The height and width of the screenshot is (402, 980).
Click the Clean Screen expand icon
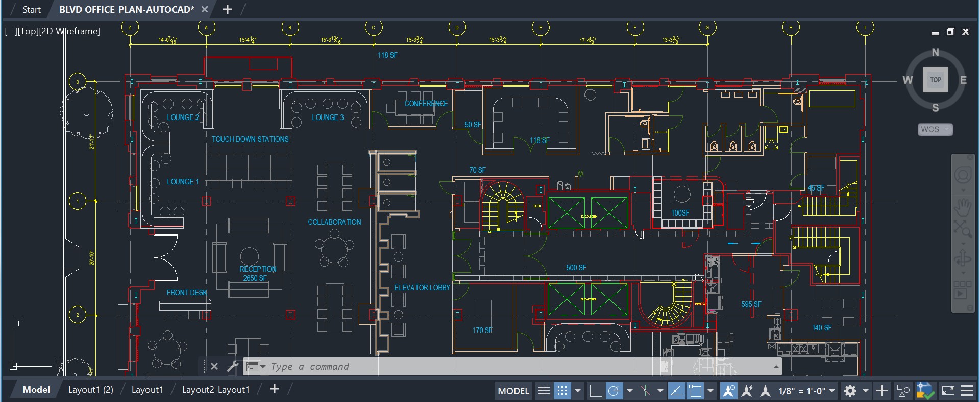948,391
